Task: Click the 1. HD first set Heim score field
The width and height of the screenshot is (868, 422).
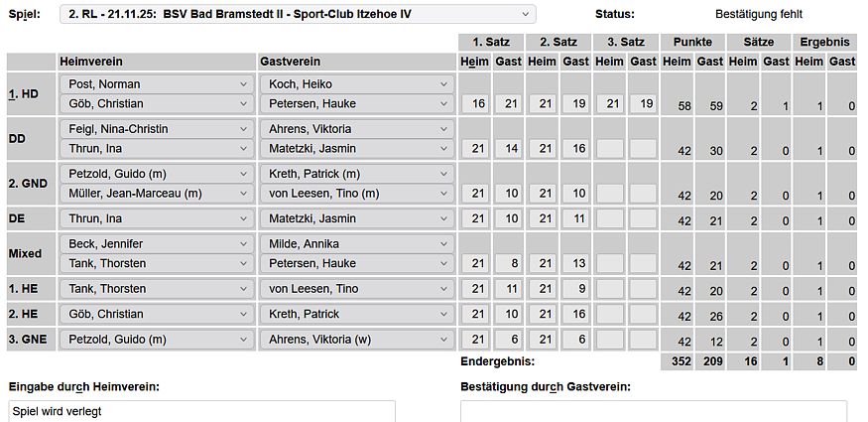Action: click(474, 104)
